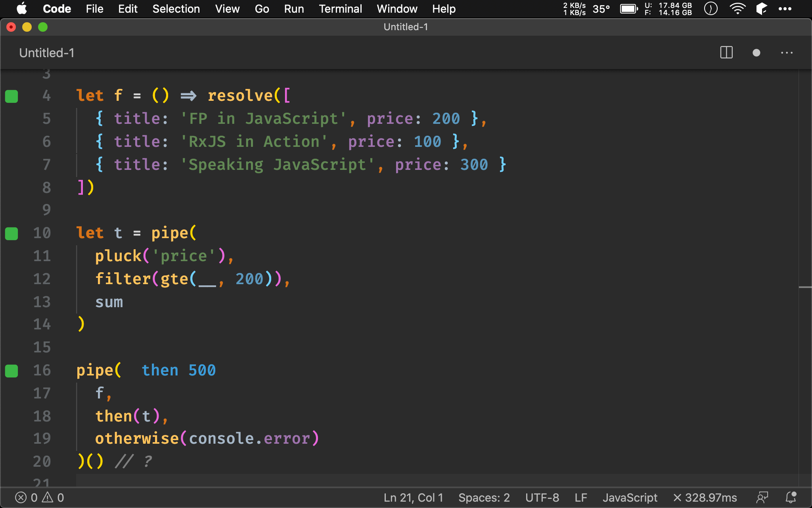Click the network speed KB/s indicator
The image size is (812, 508).
point(575,9)
